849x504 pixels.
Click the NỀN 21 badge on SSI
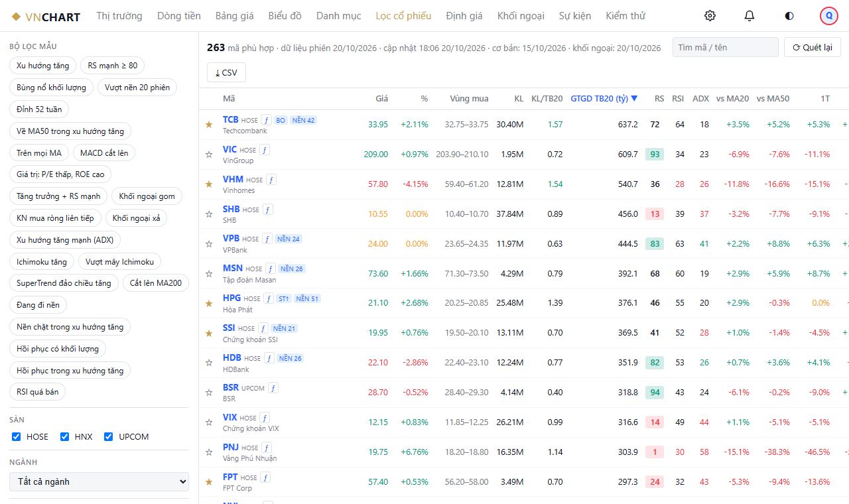point(285,328)
